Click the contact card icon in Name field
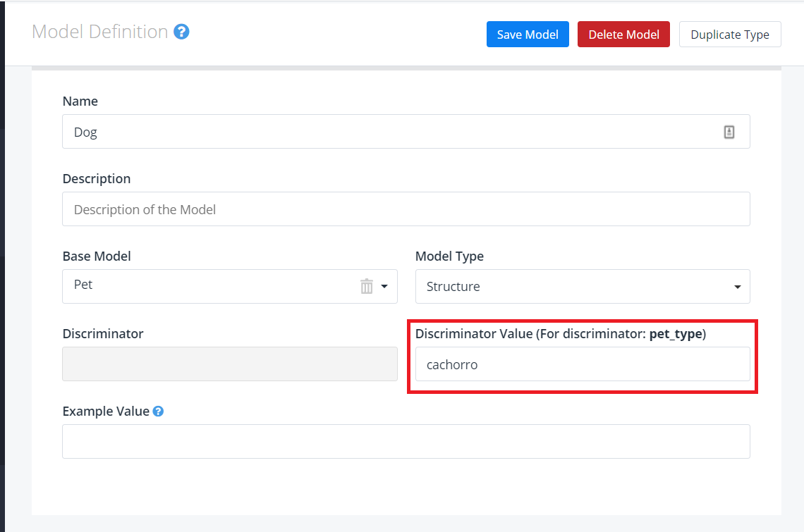The height and width of the screenshot is (532, 804). click(x=729, y=132)
